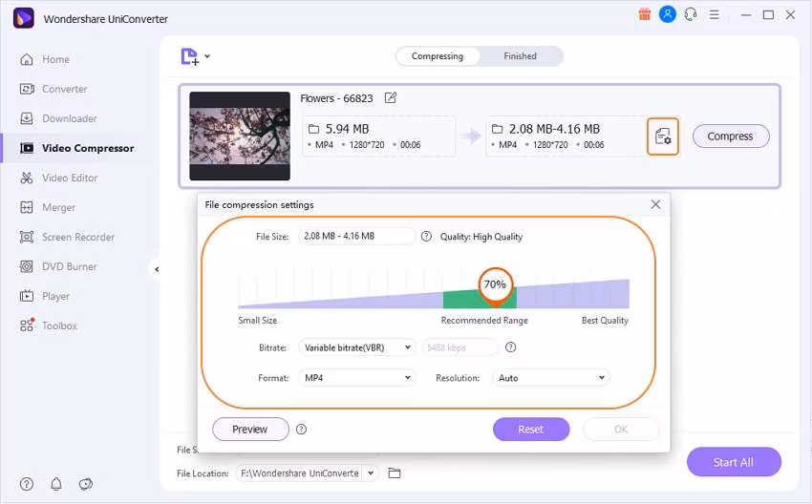Viewport: 812px width, 504px height.
Task: Open user account icon
Action: (668, 14)
